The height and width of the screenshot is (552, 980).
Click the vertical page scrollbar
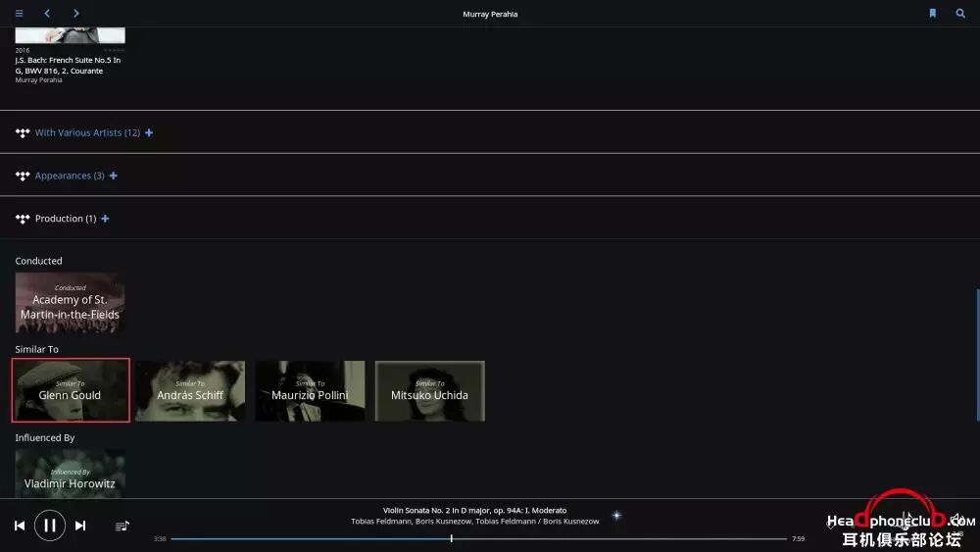click(977, 355)
